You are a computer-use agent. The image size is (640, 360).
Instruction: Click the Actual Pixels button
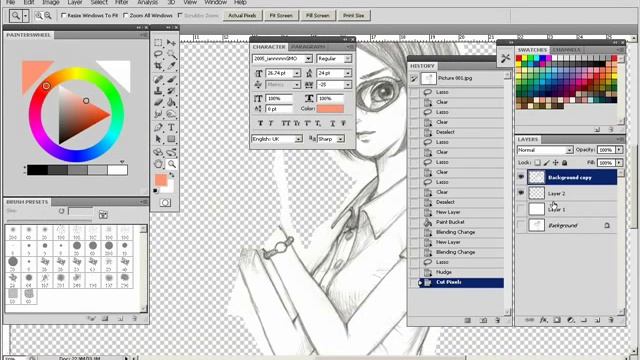pos(242,16)
